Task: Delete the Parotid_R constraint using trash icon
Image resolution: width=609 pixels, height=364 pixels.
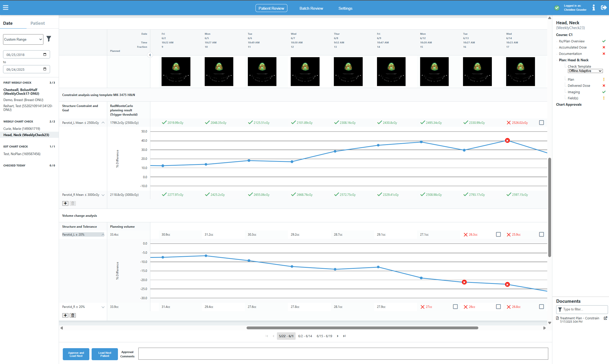Action: pos(72,203)
